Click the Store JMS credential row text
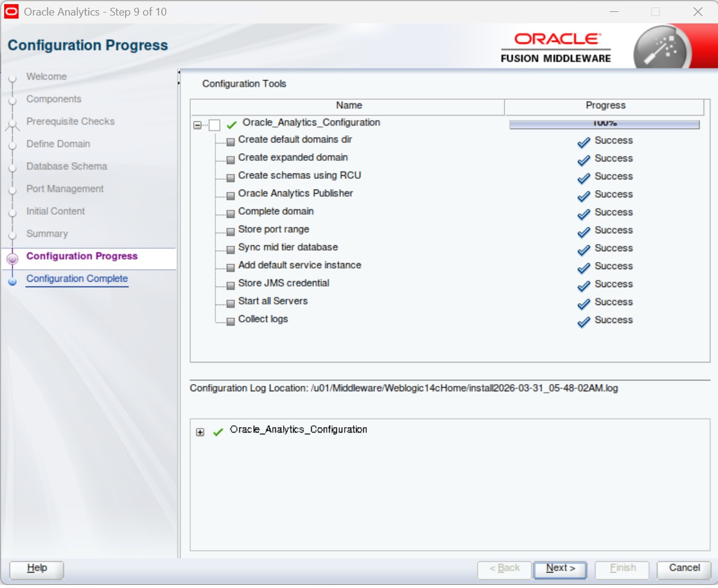 284,284
